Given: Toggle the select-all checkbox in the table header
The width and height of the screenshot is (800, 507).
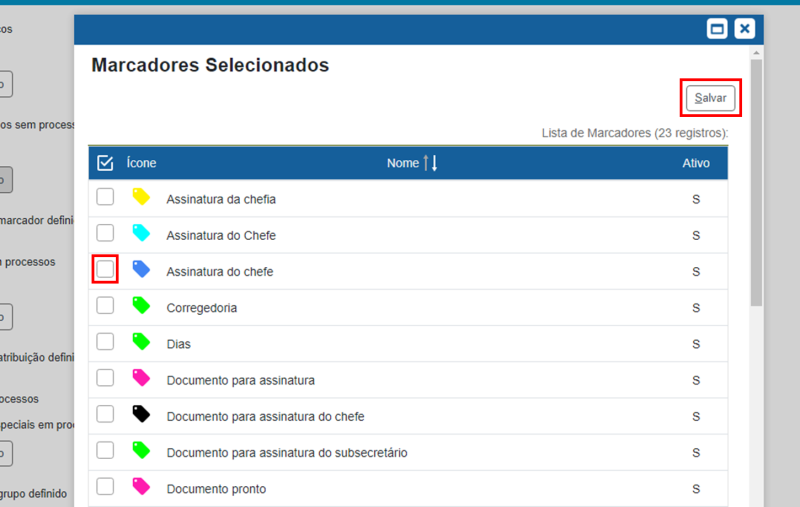Looking at the screenshot, I should click(105, 163).
